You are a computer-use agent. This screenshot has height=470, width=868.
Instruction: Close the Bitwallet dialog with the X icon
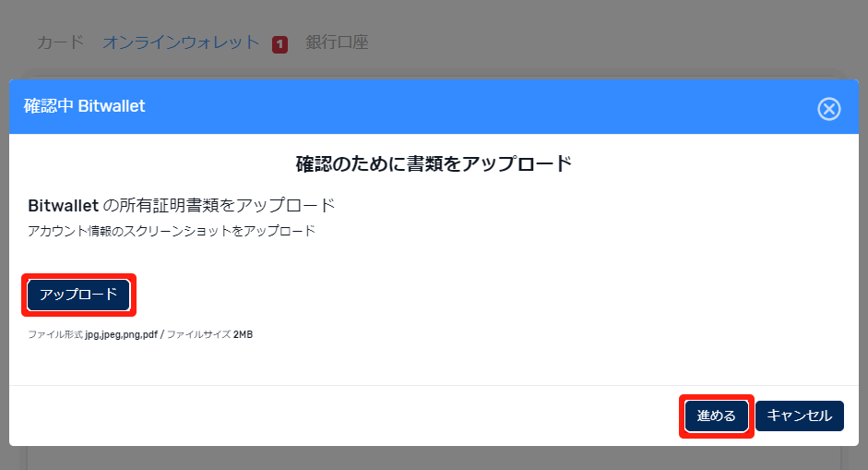[828, 109]
